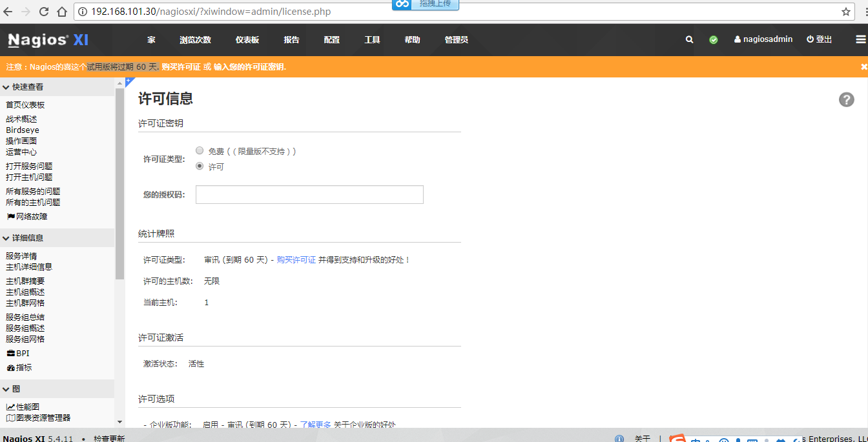Open the 管理员 menu
Viewport: 868px width, 442px height.
(x=456, y=40)
